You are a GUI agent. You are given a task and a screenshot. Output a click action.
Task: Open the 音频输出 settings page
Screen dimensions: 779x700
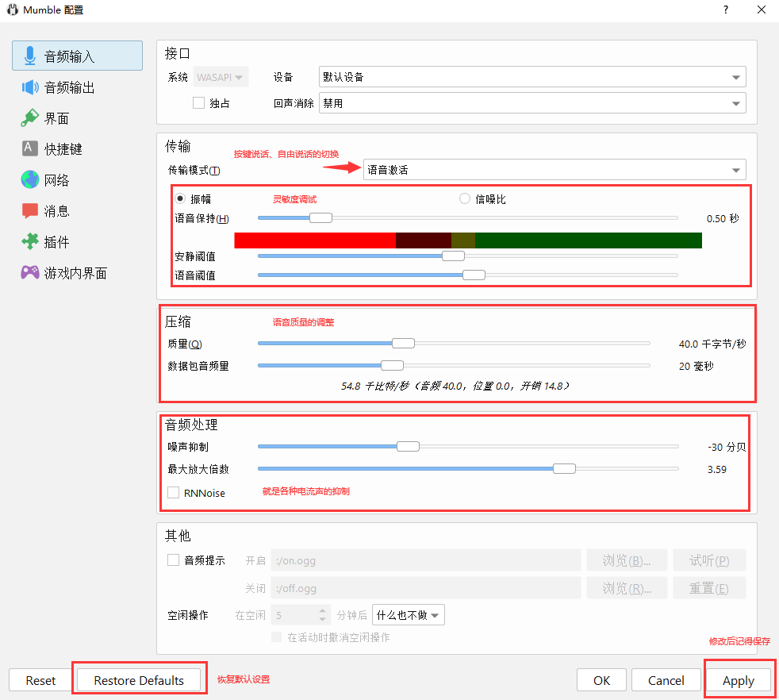click(x=77, y=87)
